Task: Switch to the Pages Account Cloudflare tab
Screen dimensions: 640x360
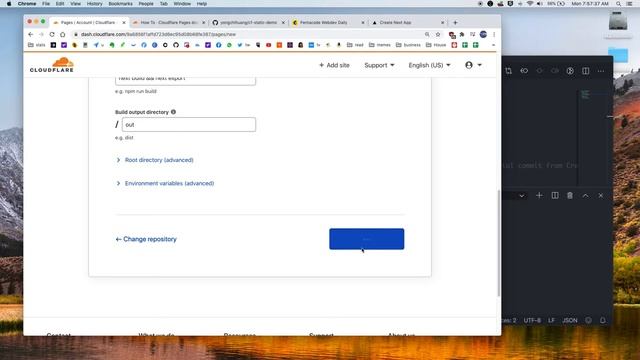Action: coord(89,22)
